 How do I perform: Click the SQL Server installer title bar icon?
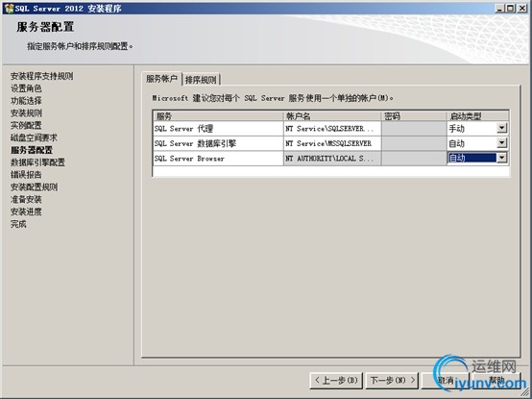(9, 9)
